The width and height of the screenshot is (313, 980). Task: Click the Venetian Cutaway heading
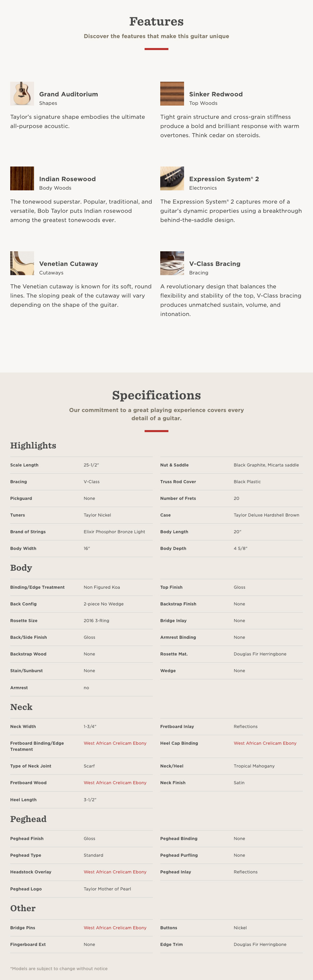(x=68, y=264)
